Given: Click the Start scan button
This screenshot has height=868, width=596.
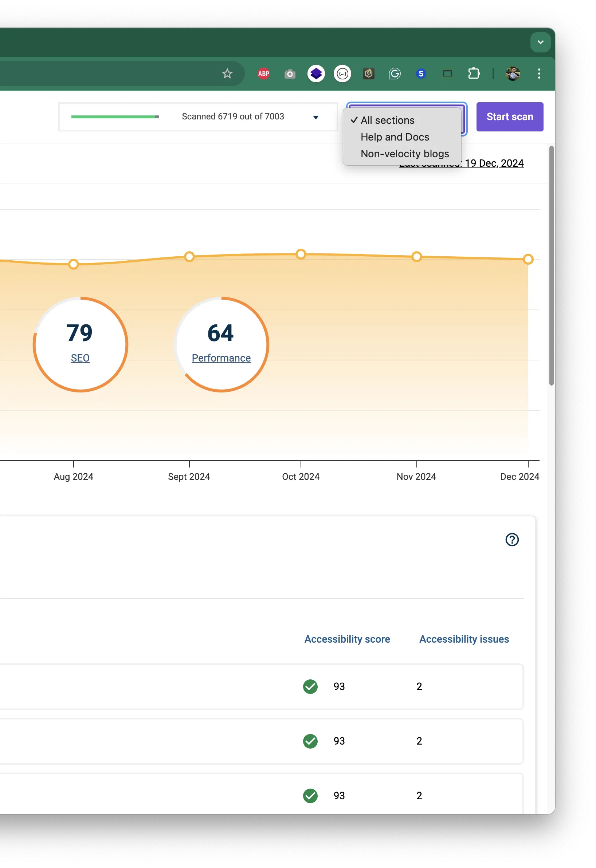Looking at the screenshot, I should 510,117.
